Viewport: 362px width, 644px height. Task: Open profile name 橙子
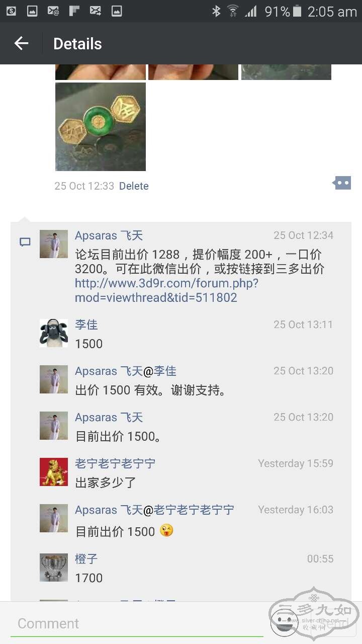pyautogui.click(x=86, y=558)
